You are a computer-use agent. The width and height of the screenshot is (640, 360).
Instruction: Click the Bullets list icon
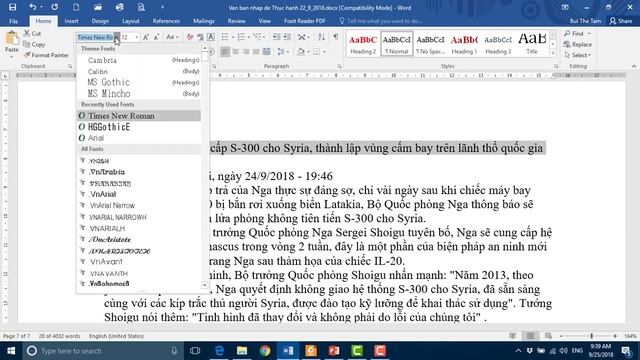click(x=225, y=37)
